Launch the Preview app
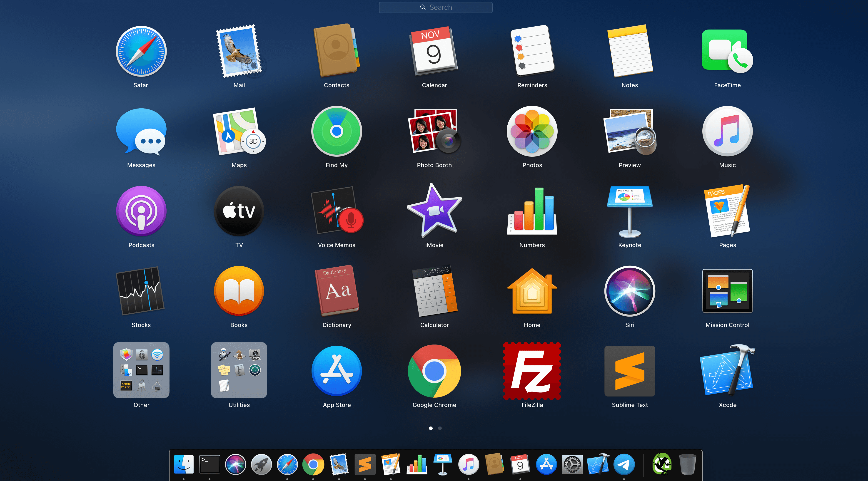 (x=630, y=132)
